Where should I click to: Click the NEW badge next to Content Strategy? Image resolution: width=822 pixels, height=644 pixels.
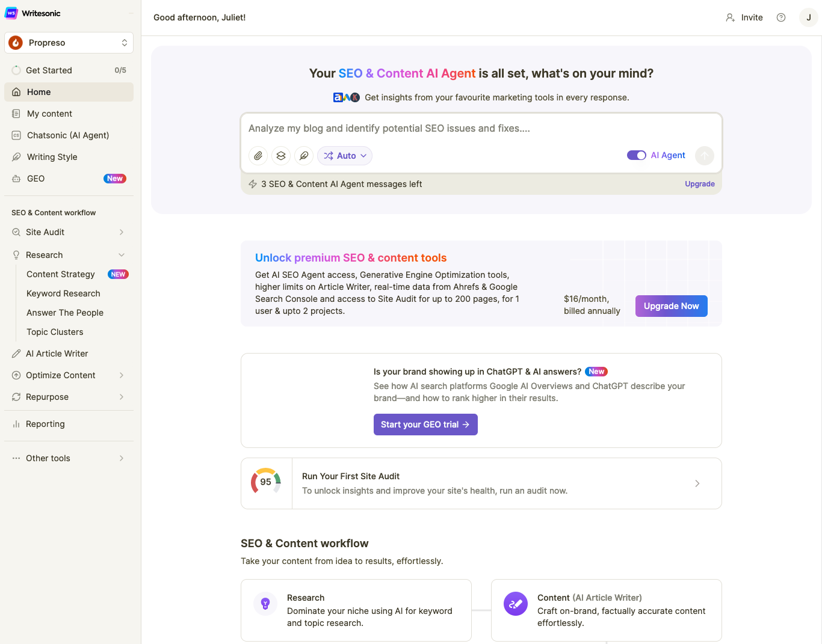(118, 274)
